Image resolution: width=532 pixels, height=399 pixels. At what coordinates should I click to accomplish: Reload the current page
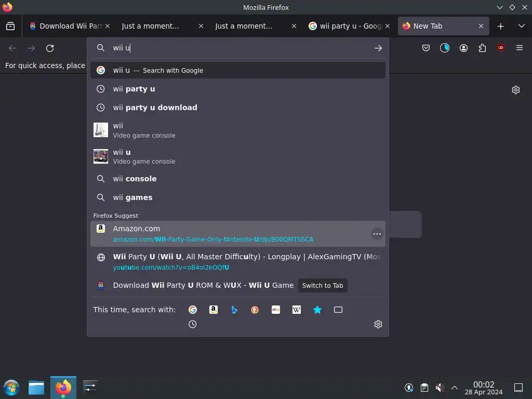click(x=50, y=48)
